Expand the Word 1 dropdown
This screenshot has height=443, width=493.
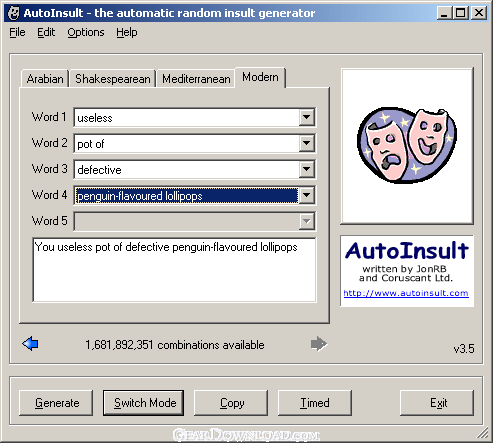pos(307,117)
